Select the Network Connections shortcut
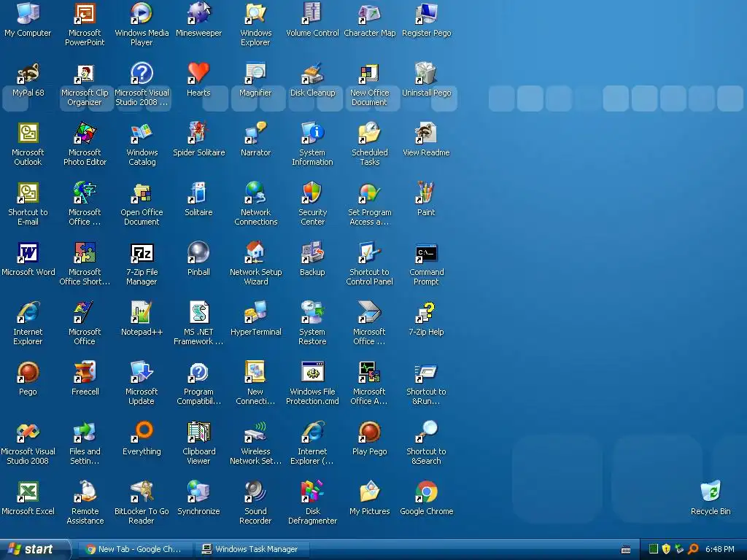 click(255, 192)
